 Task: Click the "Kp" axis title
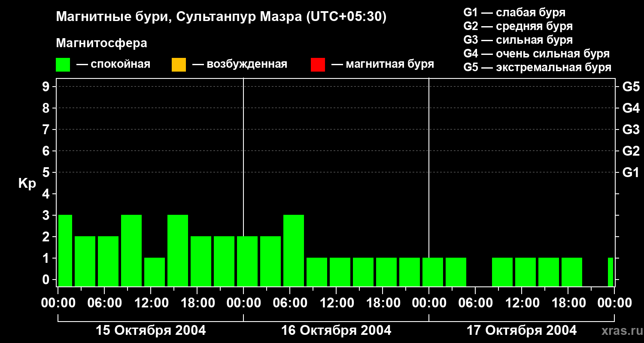pos(27,184)
